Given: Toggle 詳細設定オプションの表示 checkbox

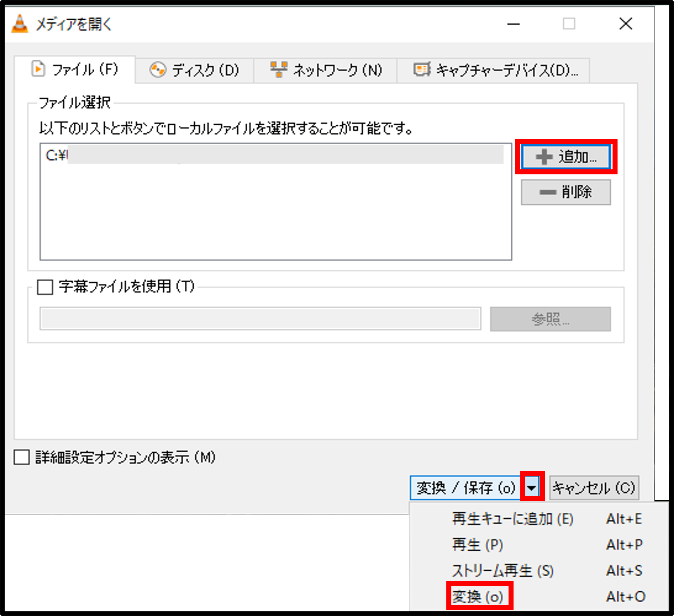Looking at the screenshot, I should pos(22,457).
